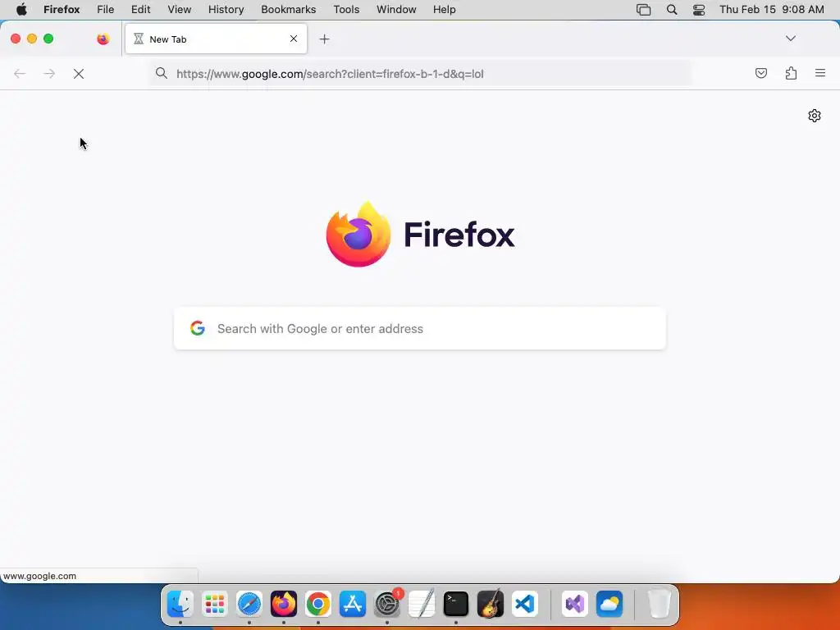Open the History menu

(x=226, y=10)
